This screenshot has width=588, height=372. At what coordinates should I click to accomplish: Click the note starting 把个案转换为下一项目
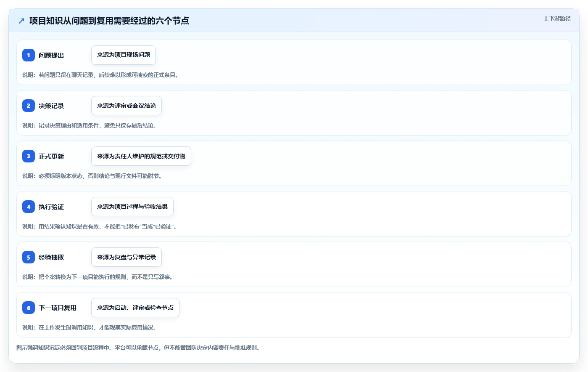[x=98, y=277]
